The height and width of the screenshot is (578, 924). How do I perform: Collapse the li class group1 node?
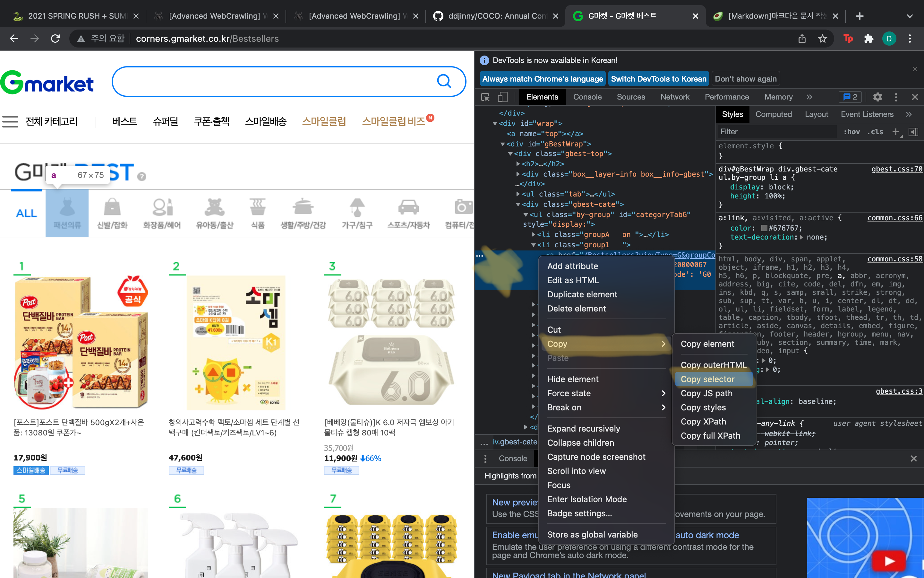pos(534,245)
